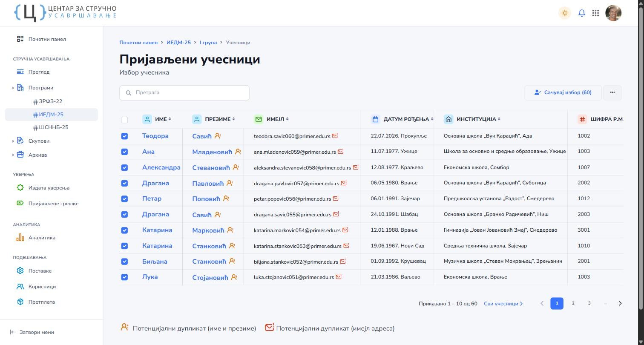Open the apps grid menu
Viewport: 644px width, 345px height.
pos(596,13)
